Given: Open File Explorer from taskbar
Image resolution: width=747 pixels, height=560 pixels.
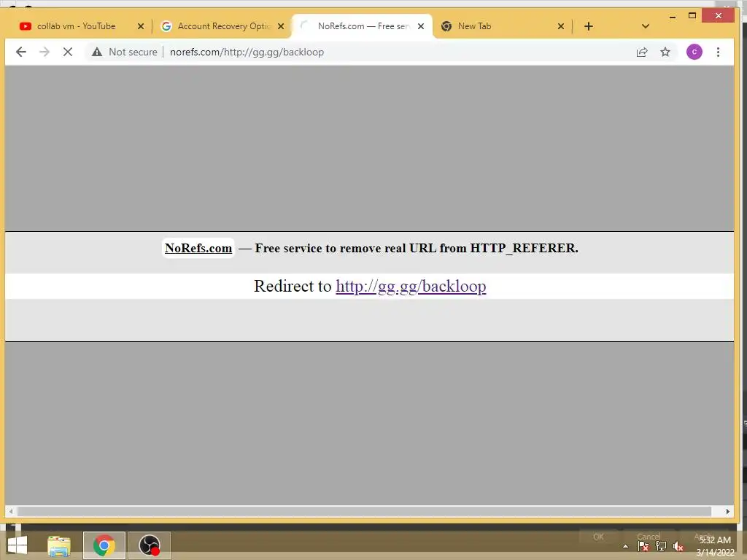Looking at the screenshot, I should click(59, 545).
